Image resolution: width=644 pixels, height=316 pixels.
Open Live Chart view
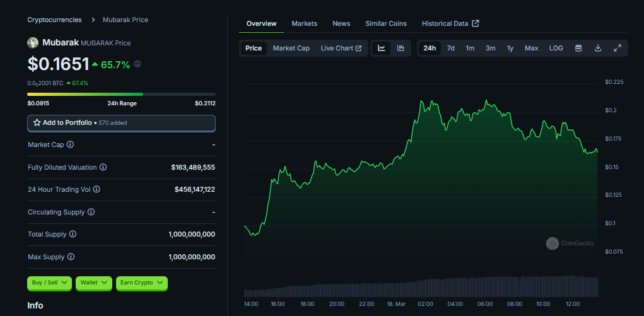(341, 48)
